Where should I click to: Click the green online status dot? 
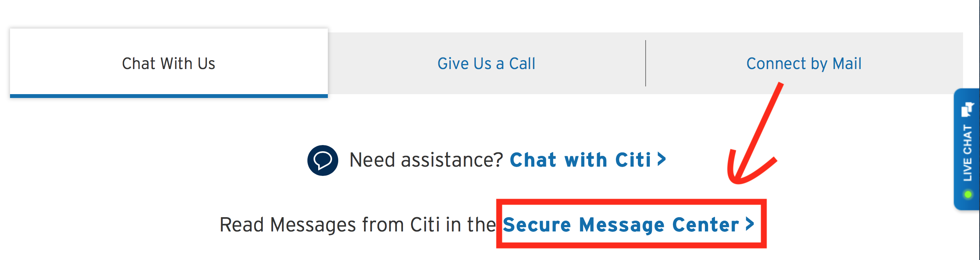tap(967, 194)
